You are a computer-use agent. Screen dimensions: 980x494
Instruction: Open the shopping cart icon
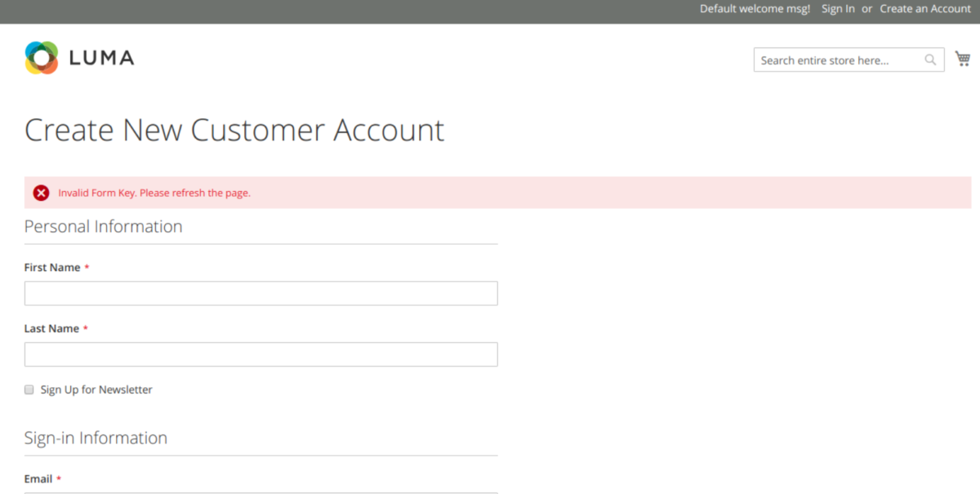pos(963,59)
